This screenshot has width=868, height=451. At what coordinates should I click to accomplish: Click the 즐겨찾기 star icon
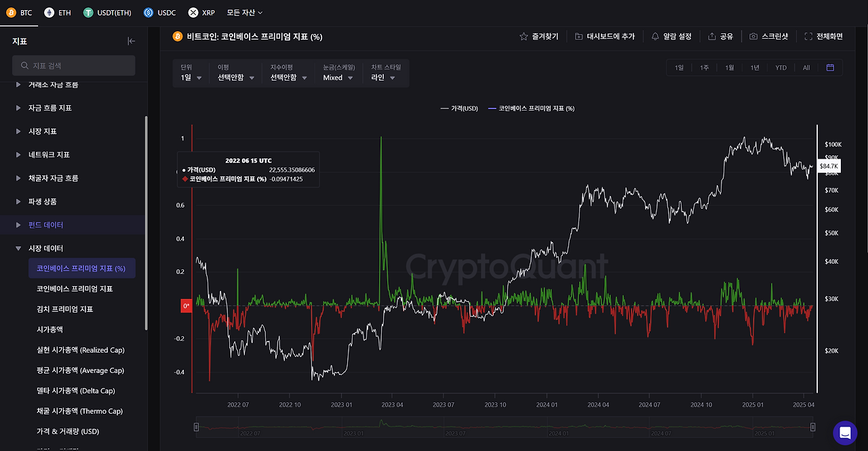click(524, 37)
